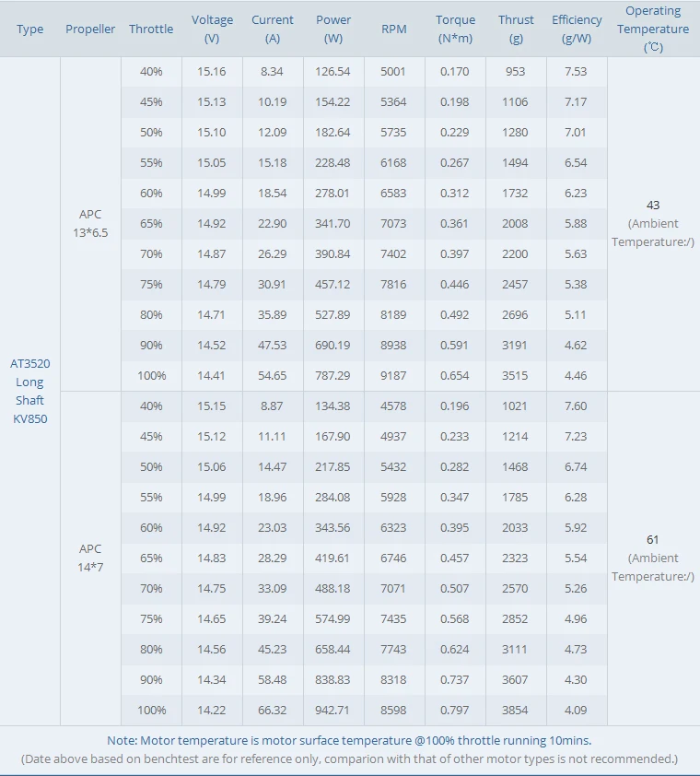Click the AT3520 Long Shaft KV850 label
Screen dimensions: 700x776
30,391
